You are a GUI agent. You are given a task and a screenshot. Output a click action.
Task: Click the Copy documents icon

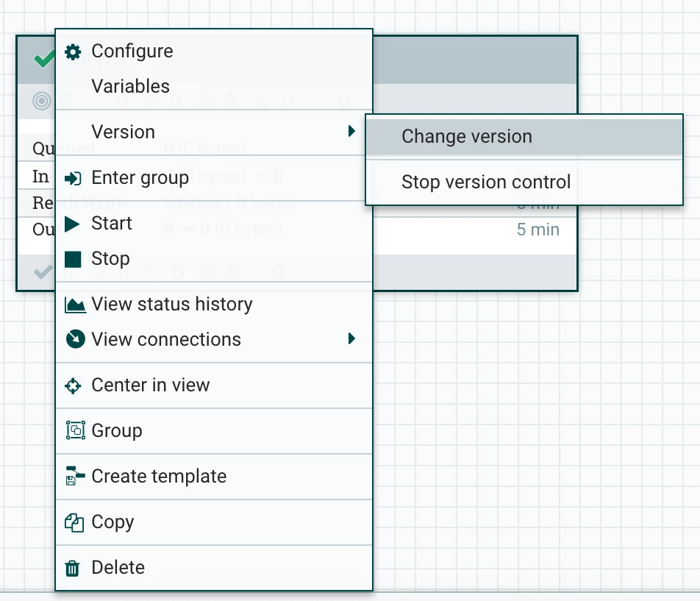[74, 522]
